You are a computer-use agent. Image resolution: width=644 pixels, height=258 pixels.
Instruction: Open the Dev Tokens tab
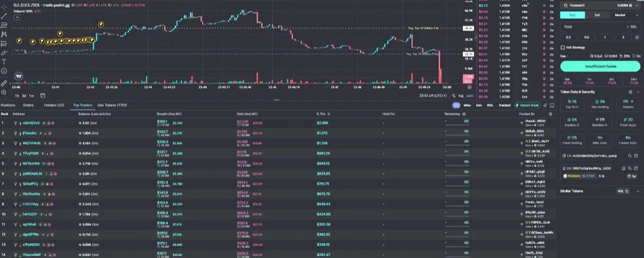(x=112, y=105)
